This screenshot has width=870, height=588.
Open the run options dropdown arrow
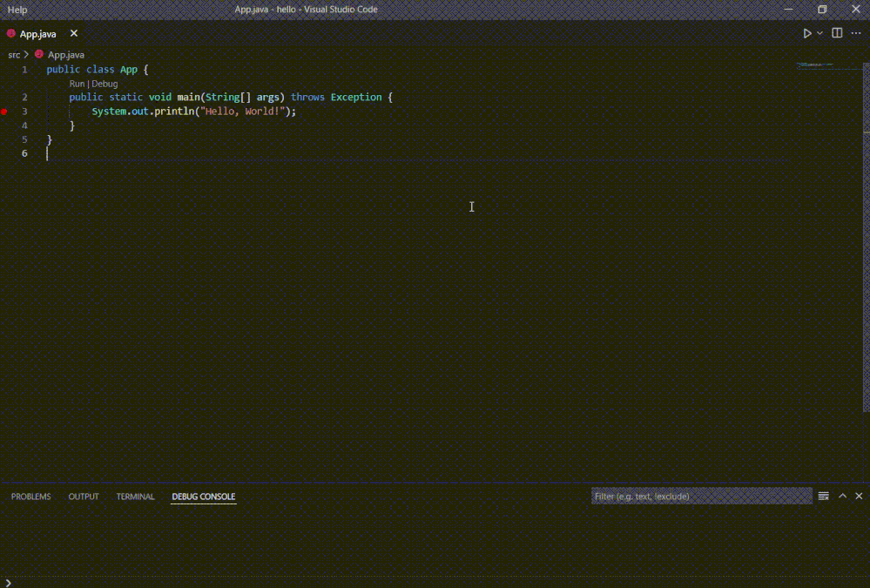point(819,33)
